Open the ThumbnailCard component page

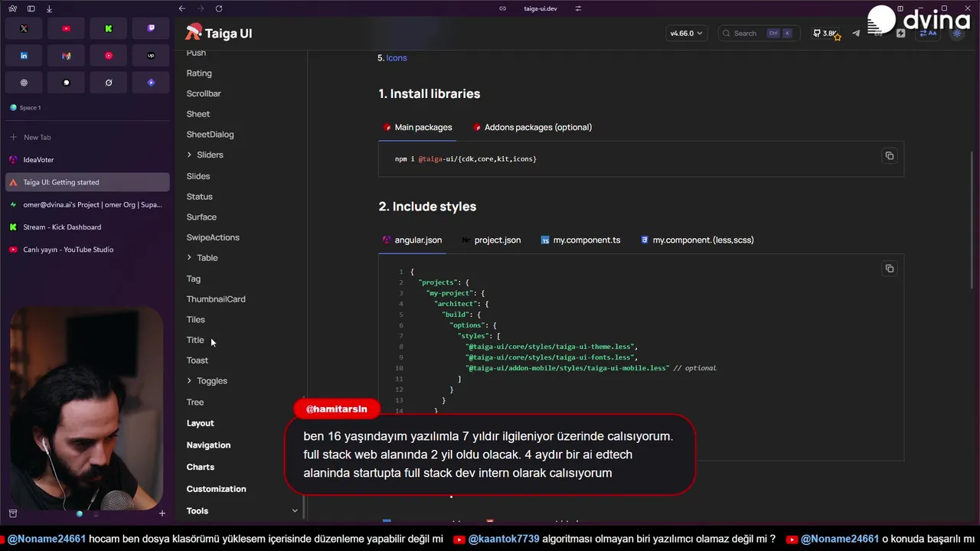[x=216, y=299]
